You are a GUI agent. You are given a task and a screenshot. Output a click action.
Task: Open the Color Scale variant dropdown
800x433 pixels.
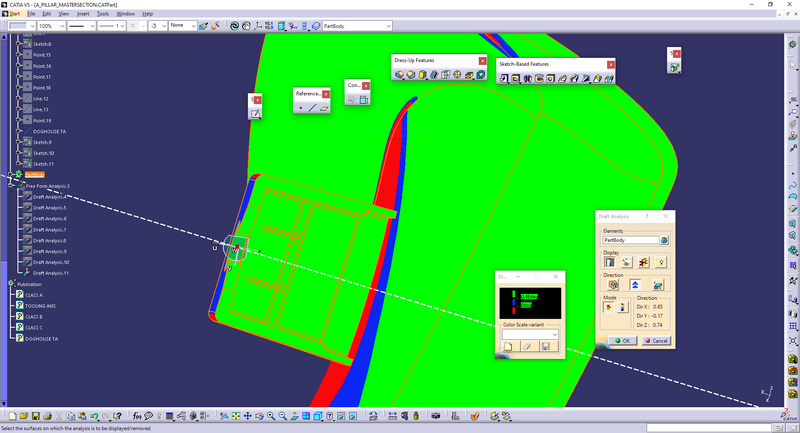[x=554, y=333]
